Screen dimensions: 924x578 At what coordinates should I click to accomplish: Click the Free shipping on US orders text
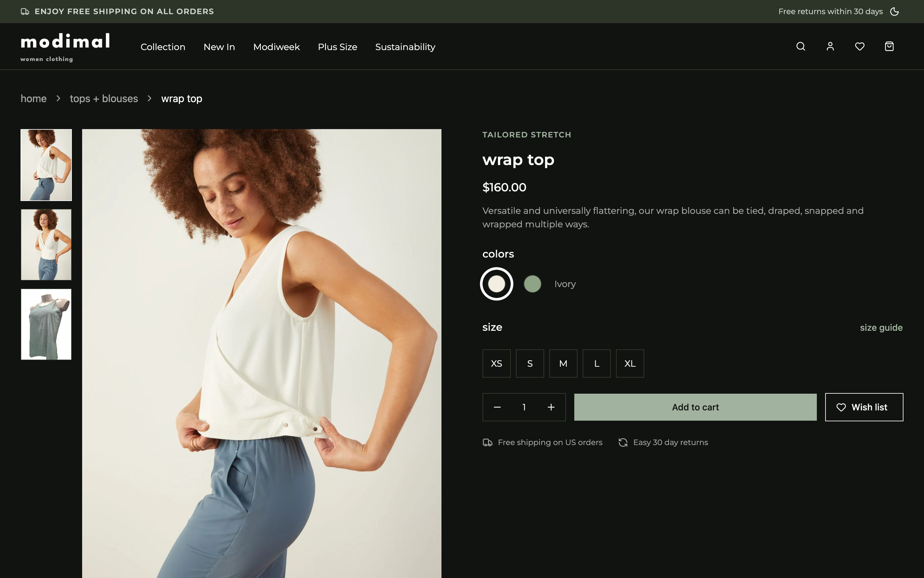(550, 442)
